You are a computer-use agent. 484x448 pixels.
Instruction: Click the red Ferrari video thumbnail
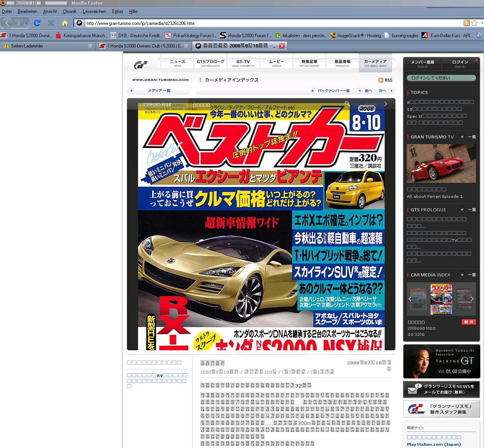click(x=441, y=164)
